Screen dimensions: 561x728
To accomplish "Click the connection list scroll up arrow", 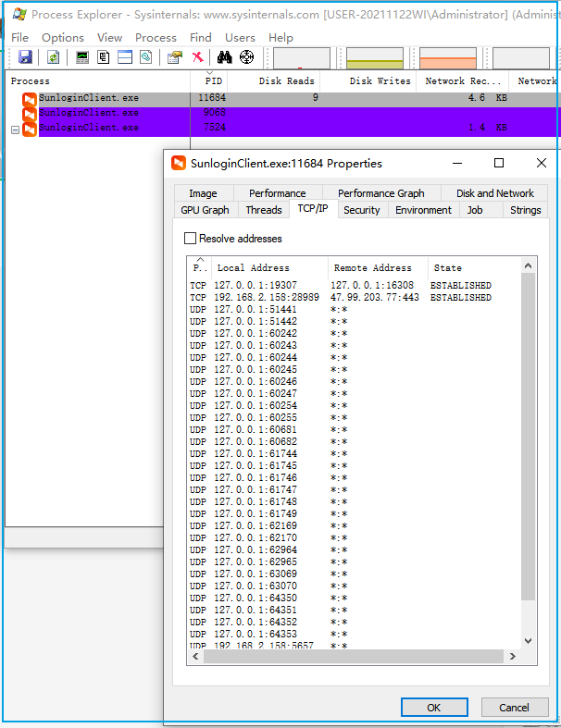I will coord(528,265).
